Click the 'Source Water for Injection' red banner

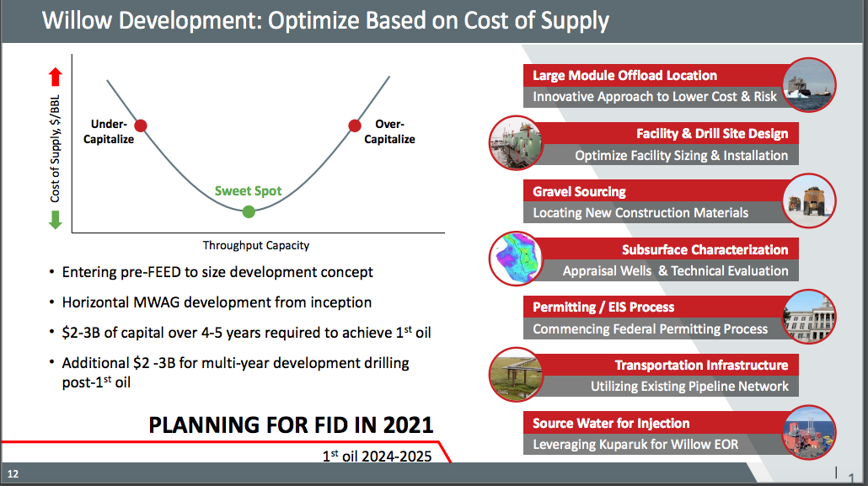point(655,424)
